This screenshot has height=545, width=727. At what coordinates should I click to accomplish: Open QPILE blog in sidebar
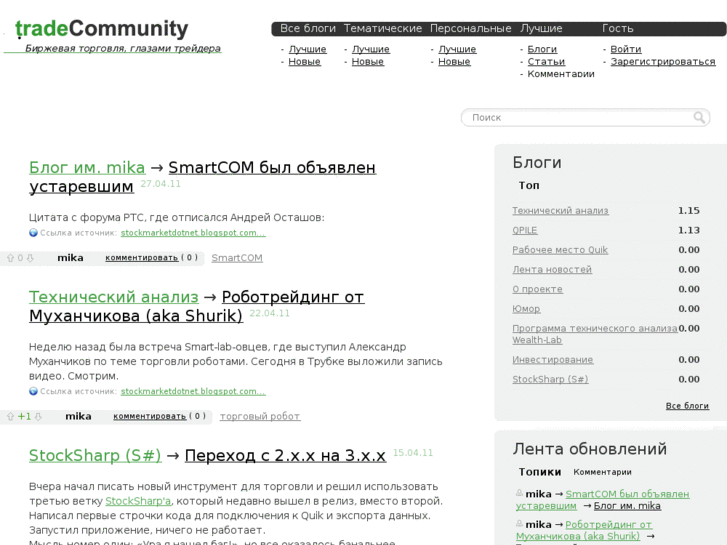[525, 231]
